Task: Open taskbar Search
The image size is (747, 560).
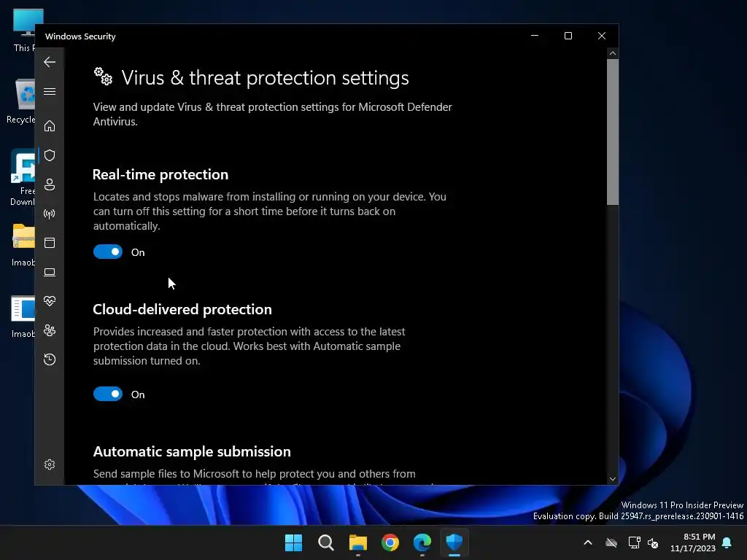Action: [326, 542]
